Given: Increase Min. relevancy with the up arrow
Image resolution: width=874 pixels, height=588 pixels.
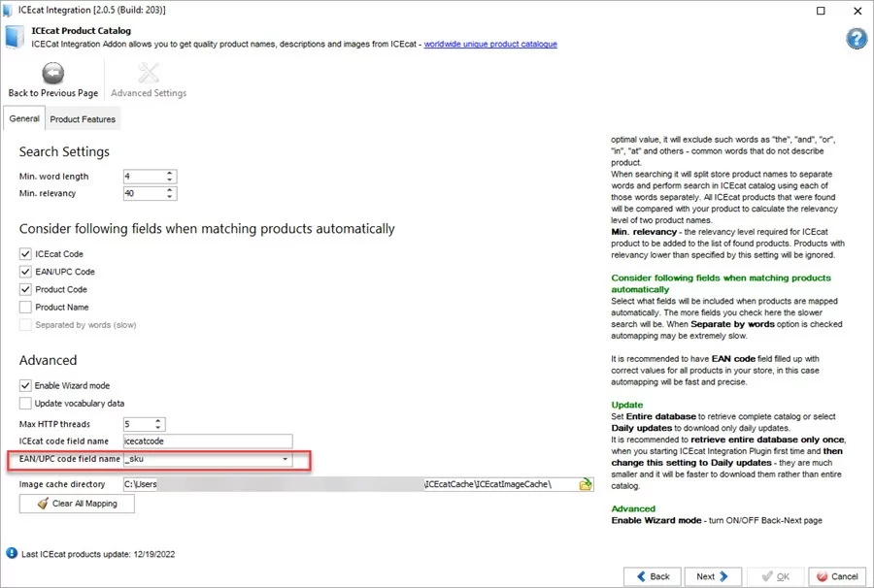Looking at the screenshot, I should pos(168,189).
